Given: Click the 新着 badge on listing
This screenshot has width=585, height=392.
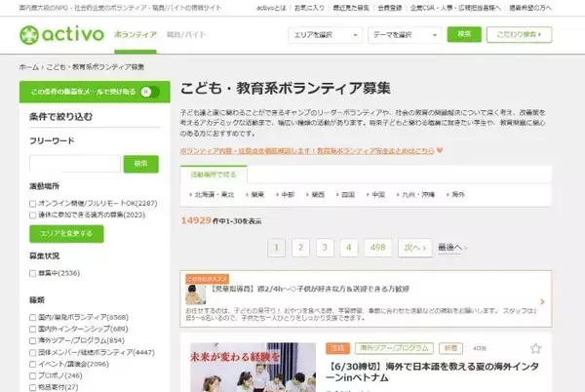Looking at the screenshot, I should [x=450, y=348].
